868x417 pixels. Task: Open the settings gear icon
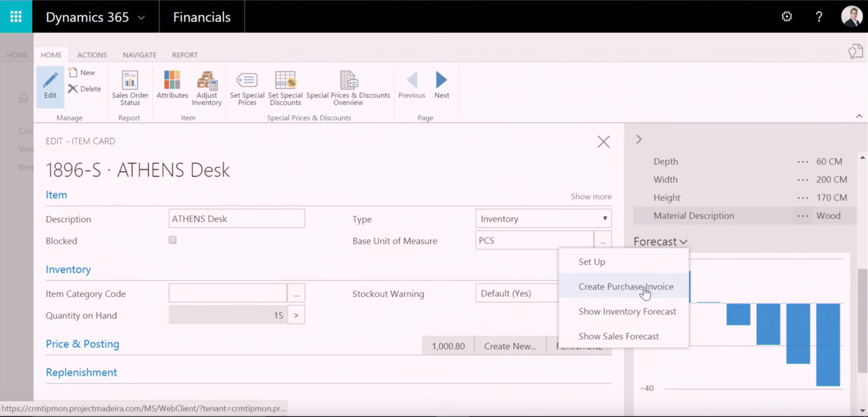point(787,17)
